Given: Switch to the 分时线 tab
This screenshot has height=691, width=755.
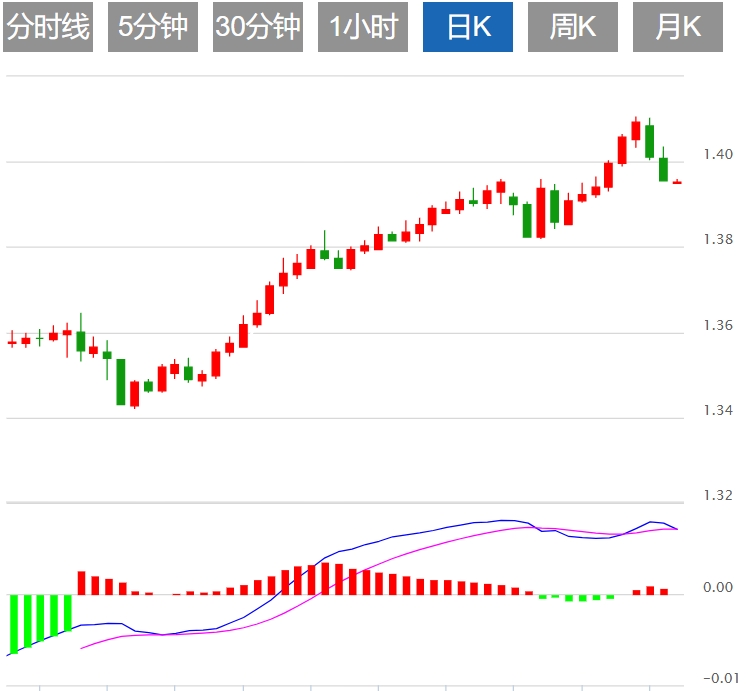Looking at the screenshot, I should coord(48,27).
